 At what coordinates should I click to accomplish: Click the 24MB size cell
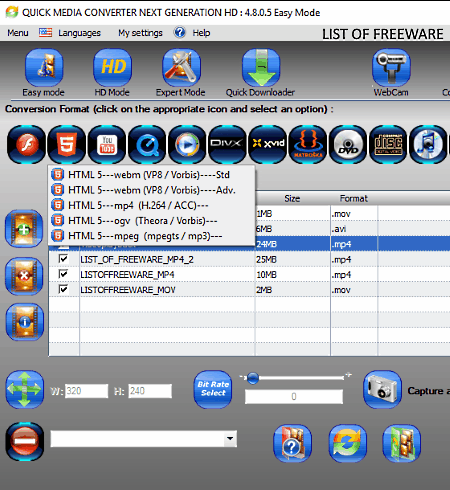point(293,244)
